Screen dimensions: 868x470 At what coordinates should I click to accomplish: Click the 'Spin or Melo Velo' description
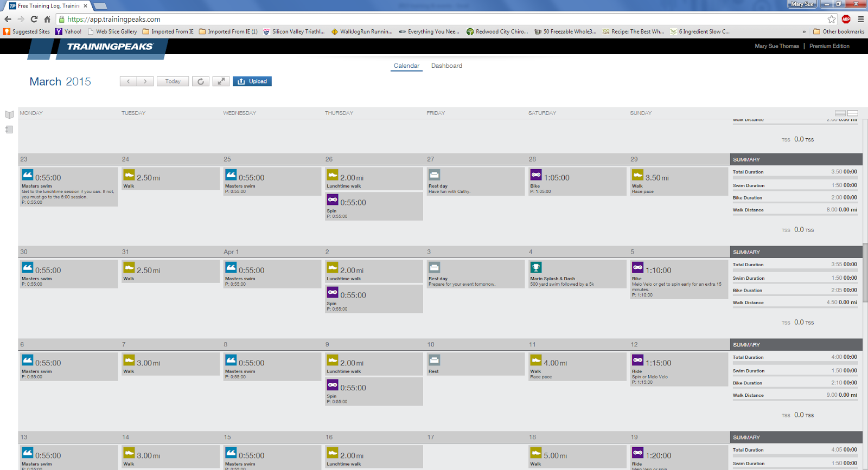[x=650, y=377]
